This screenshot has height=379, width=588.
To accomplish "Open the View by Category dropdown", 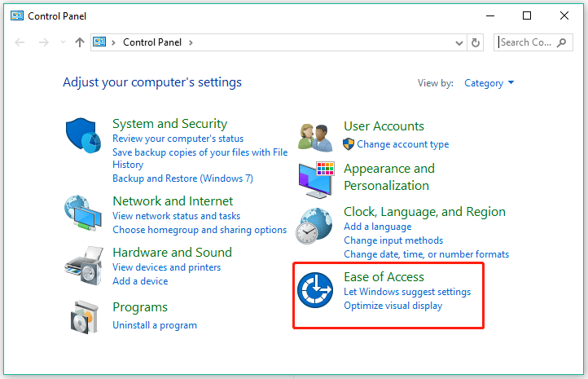I will click(x=489, y=83).
